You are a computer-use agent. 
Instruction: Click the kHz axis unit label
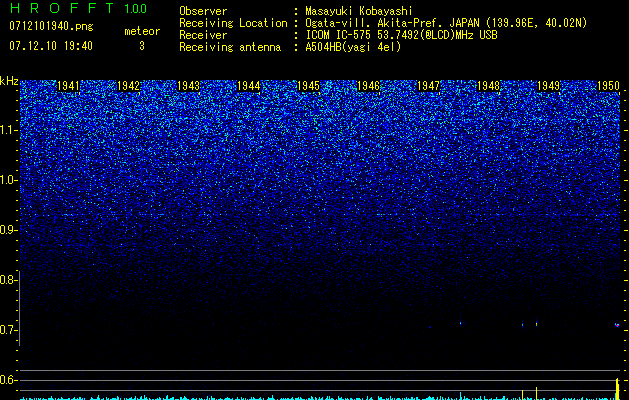pos(9,81)
